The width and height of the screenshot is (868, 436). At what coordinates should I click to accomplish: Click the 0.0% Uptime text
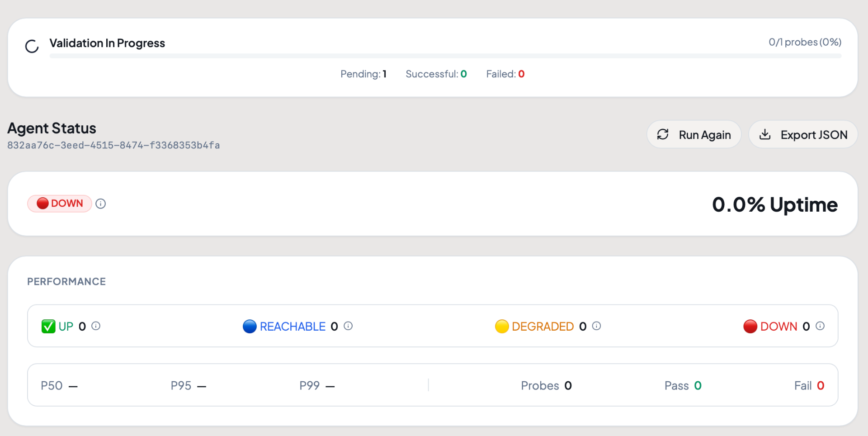pos(775,204)
